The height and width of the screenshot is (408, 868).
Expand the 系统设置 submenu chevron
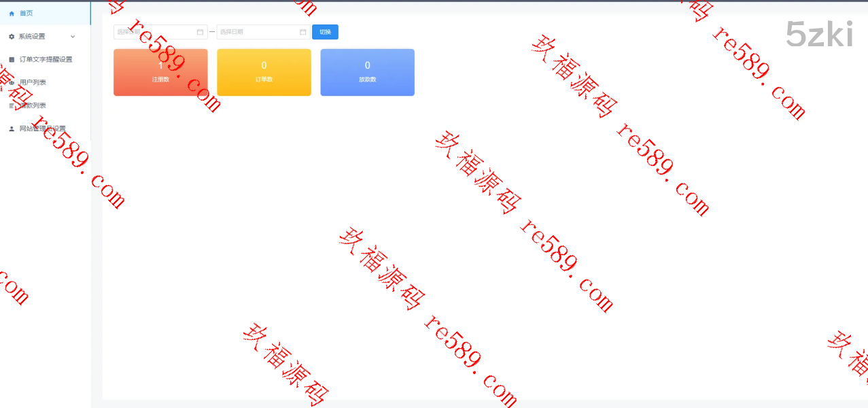tap(73, 37)
